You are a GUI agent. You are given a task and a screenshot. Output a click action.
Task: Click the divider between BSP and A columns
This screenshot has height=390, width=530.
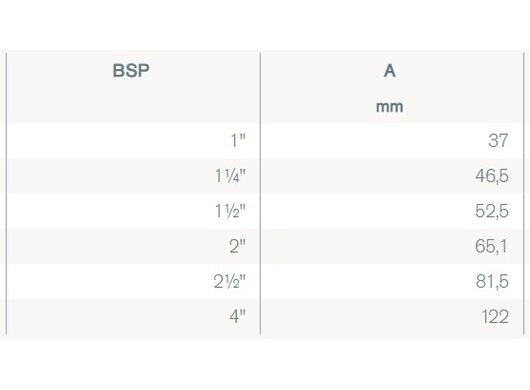(x=260, y=193)
